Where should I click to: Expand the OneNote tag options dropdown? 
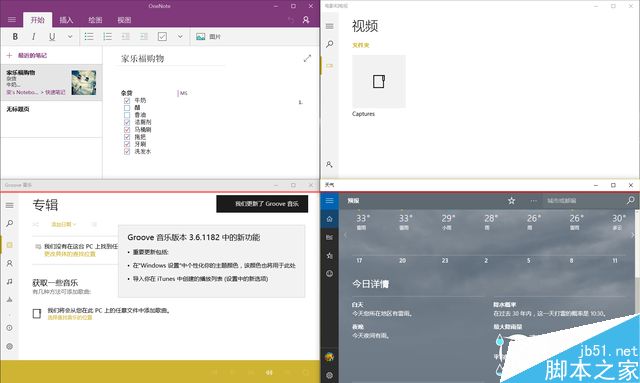[x=180, y=37]
